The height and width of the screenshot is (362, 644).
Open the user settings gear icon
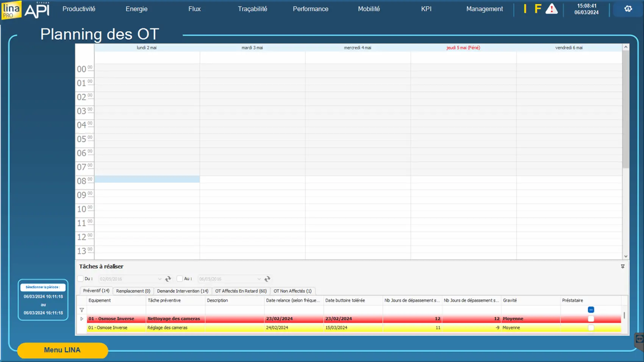[x=628, y=9]
